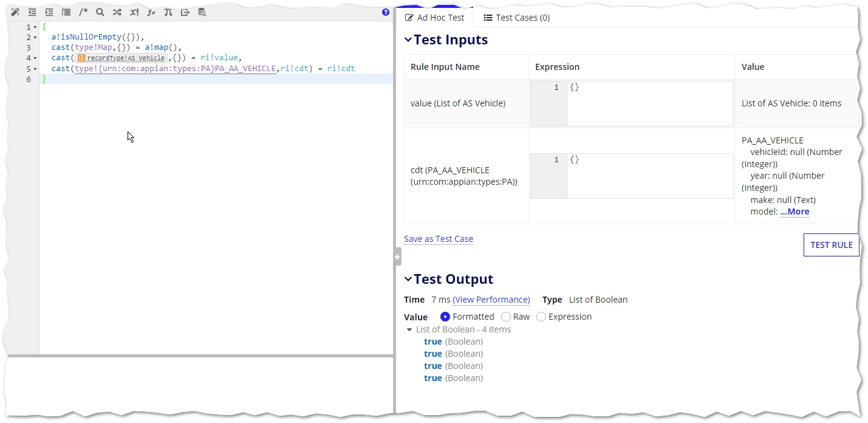
Task: Open the fx function picker icon
Action: tap(151, 12)
